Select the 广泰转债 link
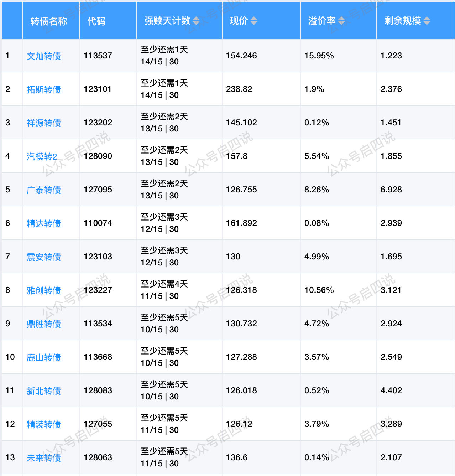Screen dimensions: 455x476 point(44,190)
